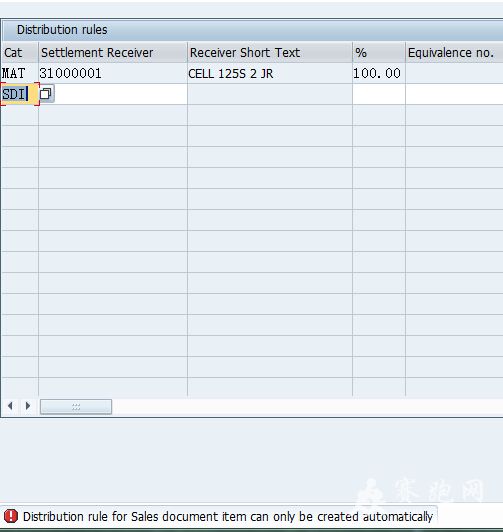This screenshot has height=532, width=503.
Task: Click settlement receiver 31000001 cell
Action: [113, 73]
